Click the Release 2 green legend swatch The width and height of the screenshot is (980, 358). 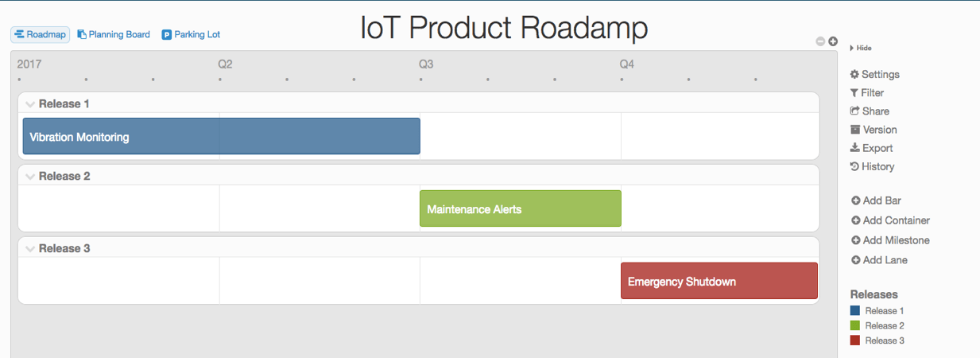tap(855, 325)
